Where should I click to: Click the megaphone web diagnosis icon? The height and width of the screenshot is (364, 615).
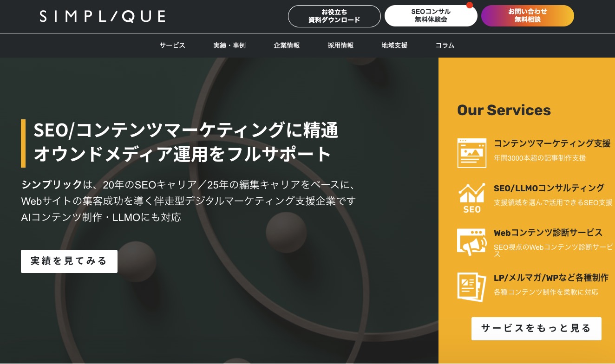pos(471,242)
